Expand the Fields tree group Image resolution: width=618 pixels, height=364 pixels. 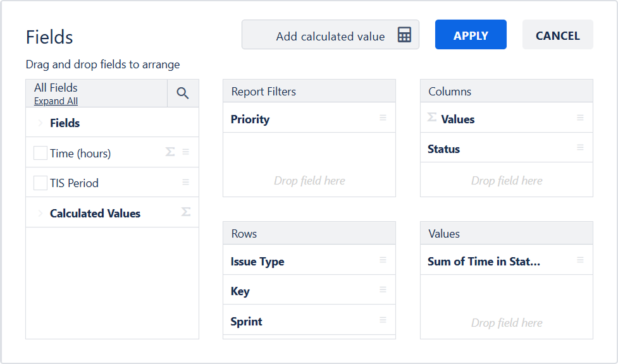pyautogui.click(x=40, y=123)
